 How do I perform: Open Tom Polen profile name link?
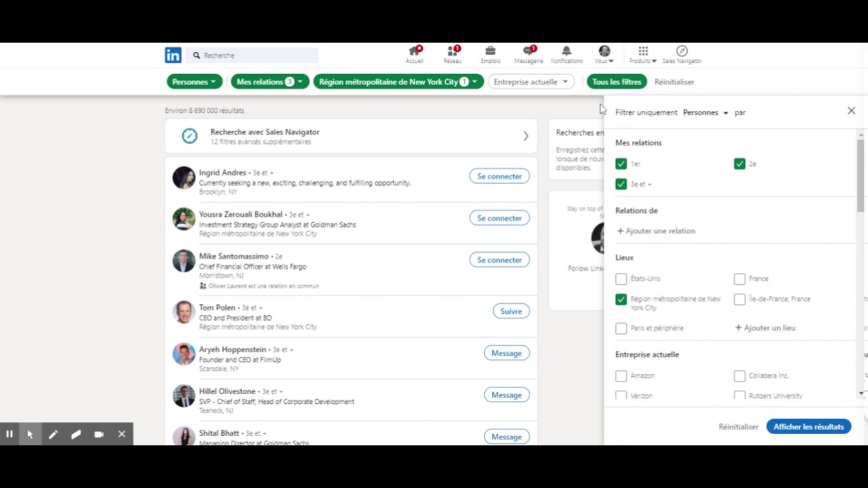[217, 308]
